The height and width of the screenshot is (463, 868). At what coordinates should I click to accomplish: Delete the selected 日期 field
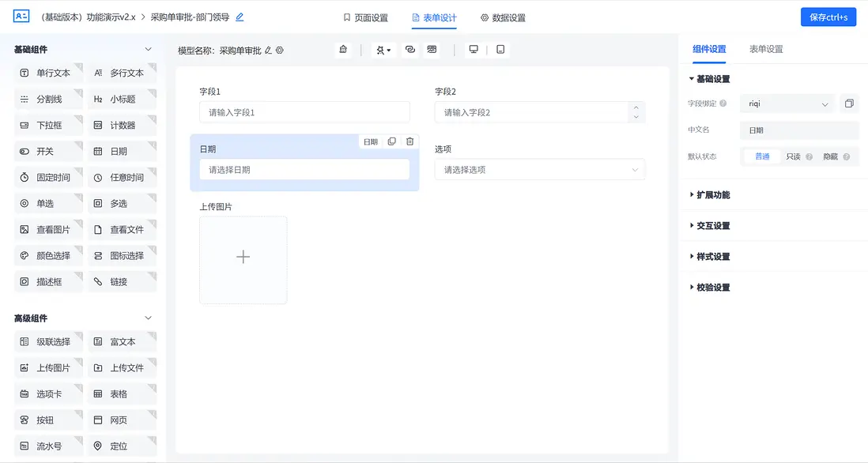[409, 141]
